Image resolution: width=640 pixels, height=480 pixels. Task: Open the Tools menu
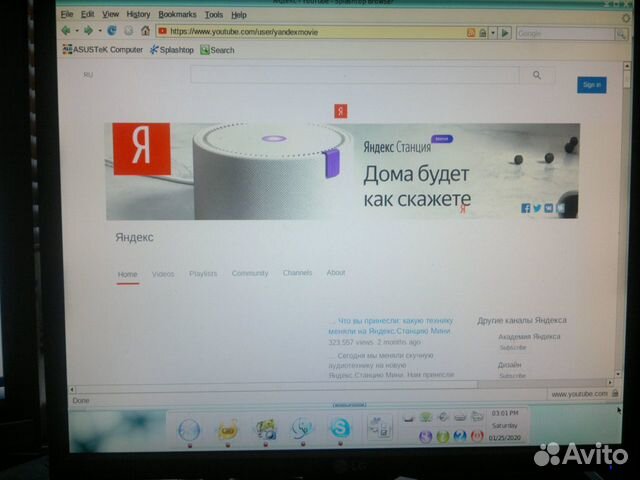[214, 15]
